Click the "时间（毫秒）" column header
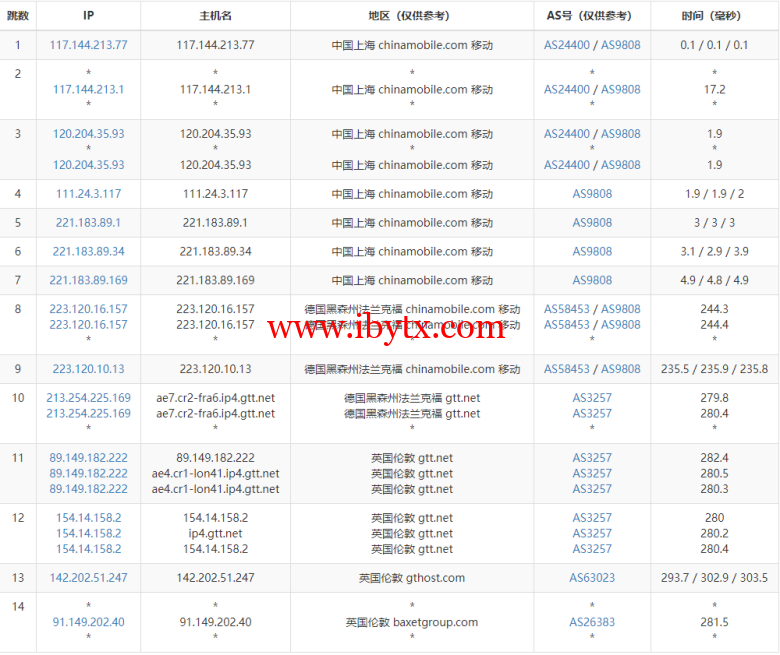 coord(714,16)
